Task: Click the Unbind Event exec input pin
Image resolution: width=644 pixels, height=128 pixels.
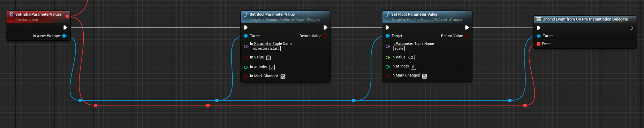Action: [x=539, y=28]
